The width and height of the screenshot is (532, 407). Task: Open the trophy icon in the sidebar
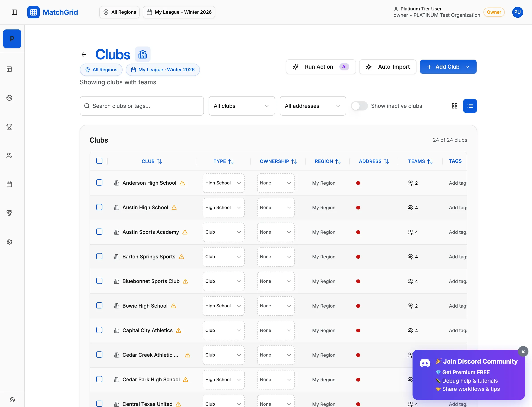[x=9, y=126]
